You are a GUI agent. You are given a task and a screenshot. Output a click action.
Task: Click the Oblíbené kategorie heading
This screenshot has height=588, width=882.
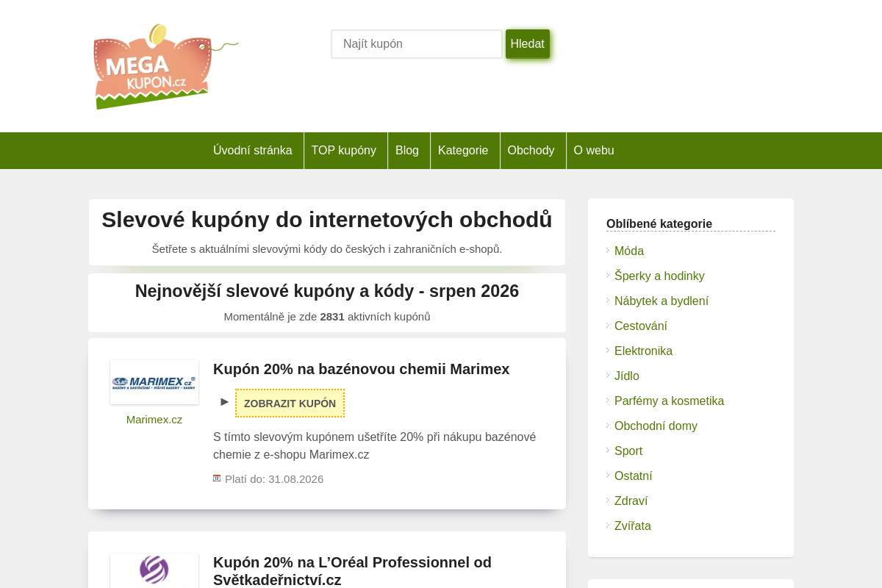click(659, 224)
